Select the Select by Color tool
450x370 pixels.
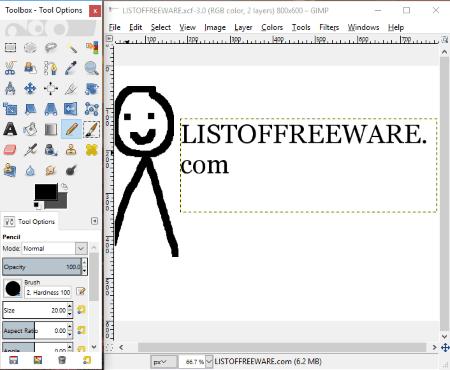(x=92, y=47)
